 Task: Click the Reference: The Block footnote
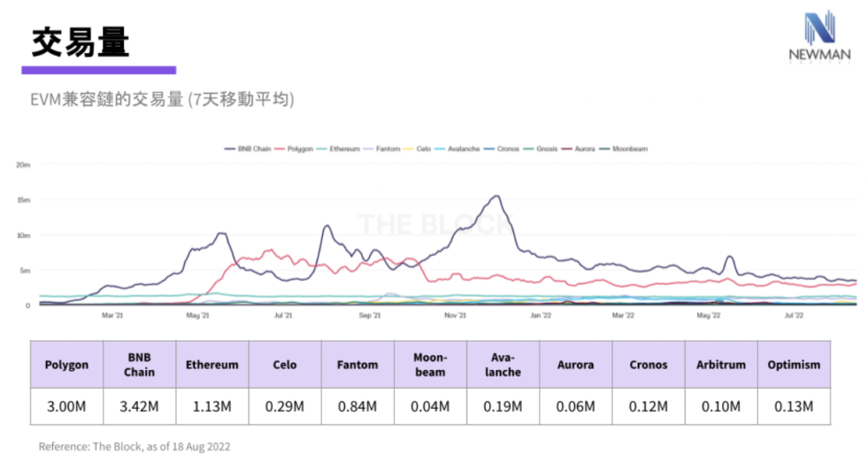tap(134, 446)
